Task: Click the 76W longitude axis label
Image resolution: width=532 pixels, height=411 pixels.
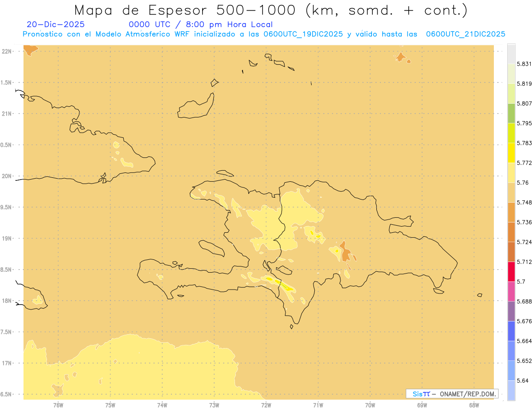Action: tap(58, 405)
